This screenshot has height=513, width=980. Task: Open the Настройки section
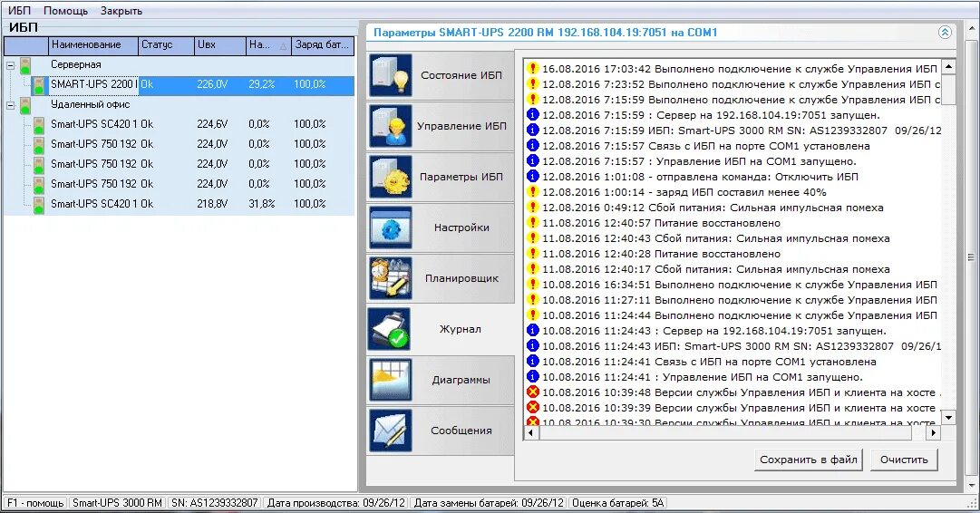tap(441, 227)
